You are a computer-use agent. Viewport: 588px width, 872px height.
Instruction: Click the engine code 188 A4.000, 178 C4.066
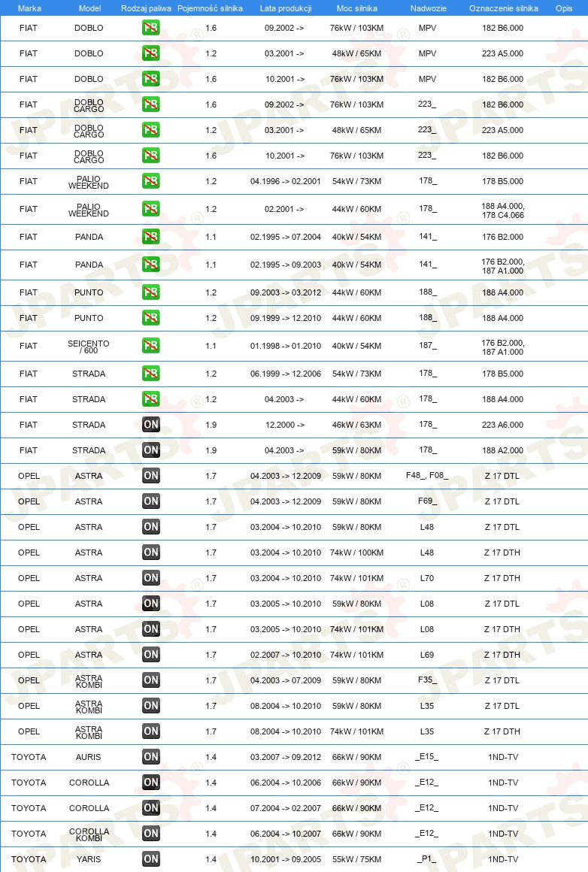[503, 210]
